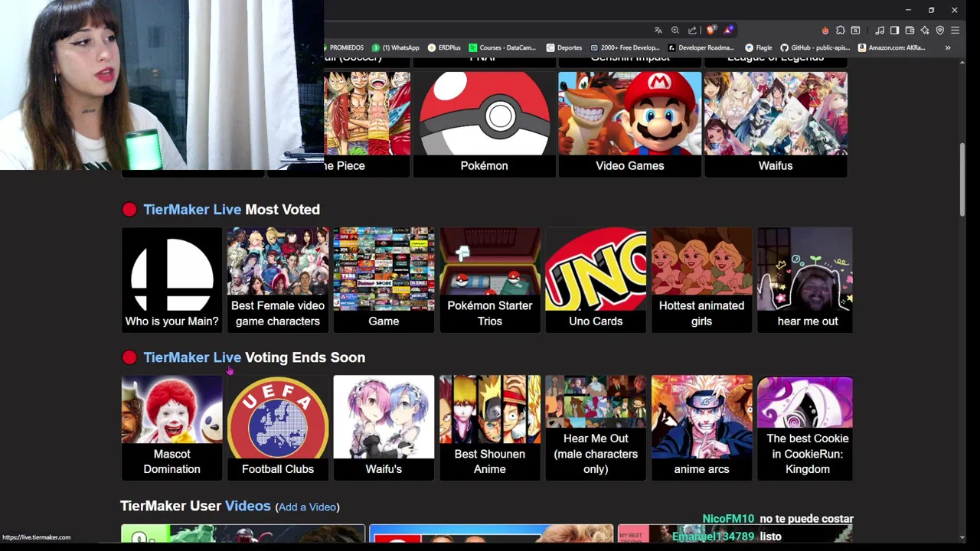This screenshot has width=980, height=551.
Task: Open Developer Roadmap bookmark
Action: pos(701,47)
